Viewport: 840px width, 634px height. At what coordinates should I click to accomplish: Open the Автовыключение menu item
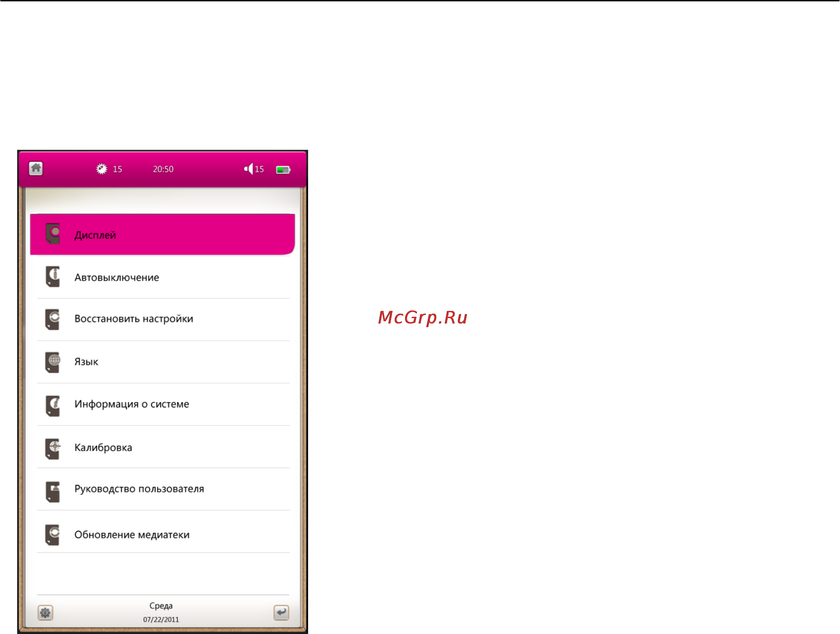coord(163,277)
